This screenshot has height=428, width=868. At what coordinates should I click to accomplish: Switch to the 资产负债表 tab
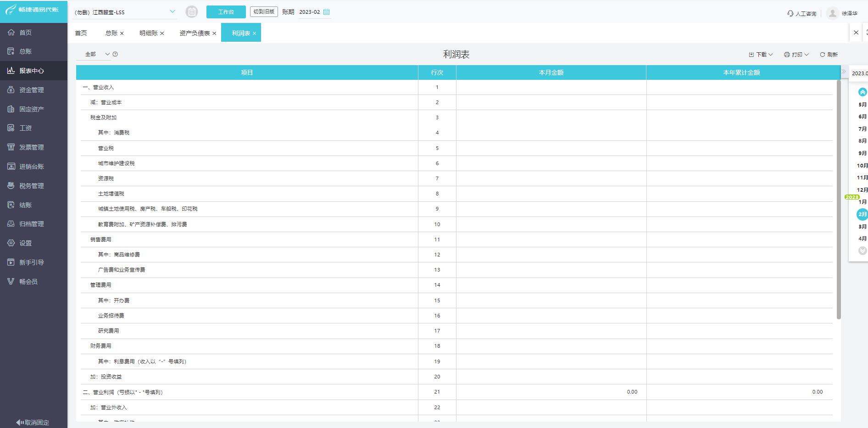tap(195, 33)
